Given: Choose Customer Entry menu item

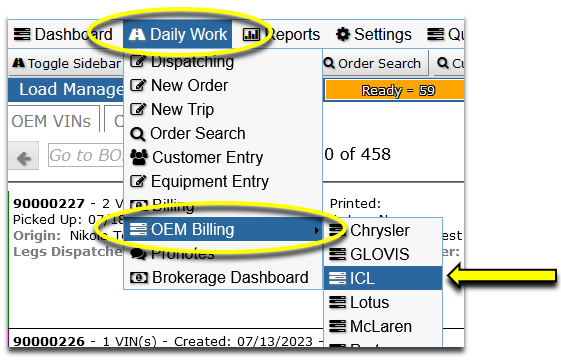Looking at the screenshot, I should 223,157.
